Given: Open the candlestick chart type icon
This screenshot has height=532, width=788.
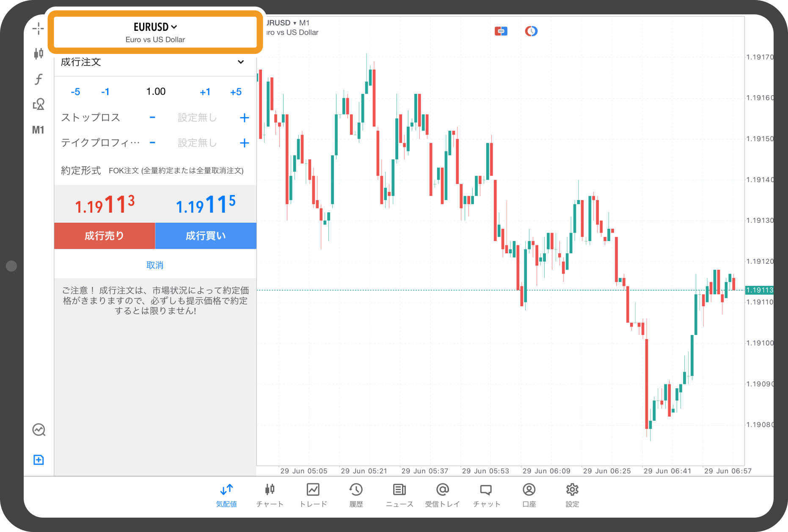Looking at the screenshot, I should pyautogui.click(x=38, y=54).
